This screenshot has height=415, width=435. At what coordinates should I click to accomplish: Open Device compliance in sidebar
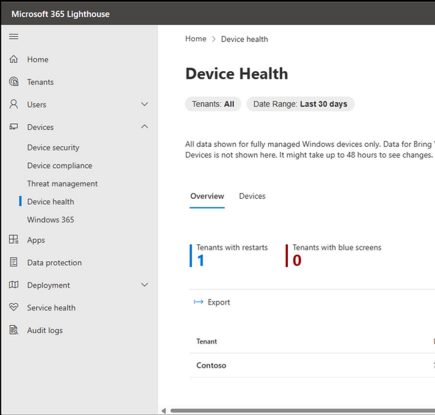point(60,166)
